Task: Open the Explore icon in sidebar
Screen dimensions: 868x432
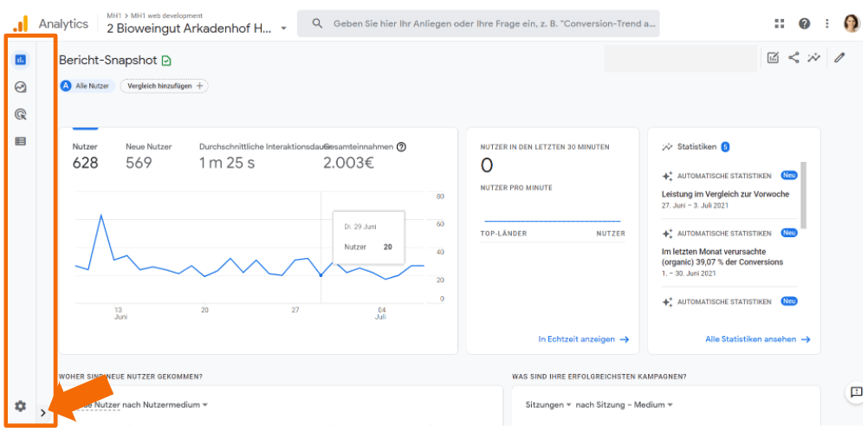Action: pyautogui.click(x=21, y=87)
